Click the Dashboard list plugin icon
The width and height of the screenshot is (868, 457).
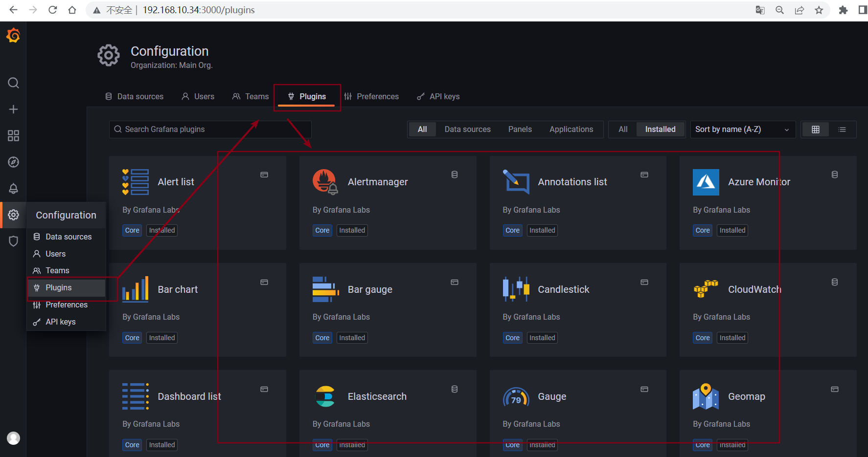(136, 396)
